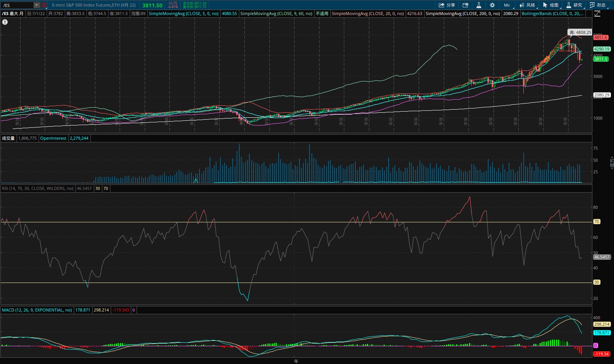Click the 4080.55 moving average value
Screen dimensions: 614x364
229,14
